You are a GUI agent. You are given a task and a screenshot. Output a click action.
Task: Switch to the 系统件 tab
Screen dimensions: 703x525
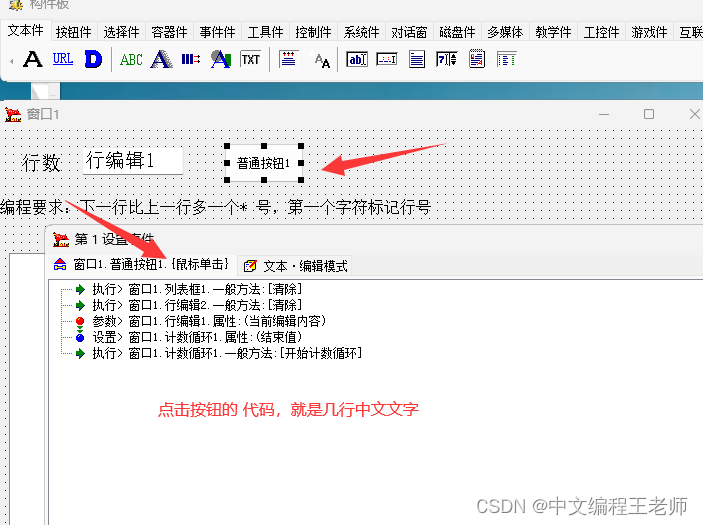pos(361,32)
